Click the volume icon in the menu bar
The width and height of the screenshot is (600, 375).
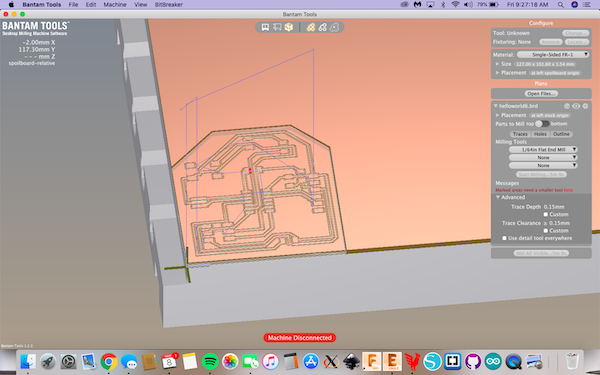[468, 5]
